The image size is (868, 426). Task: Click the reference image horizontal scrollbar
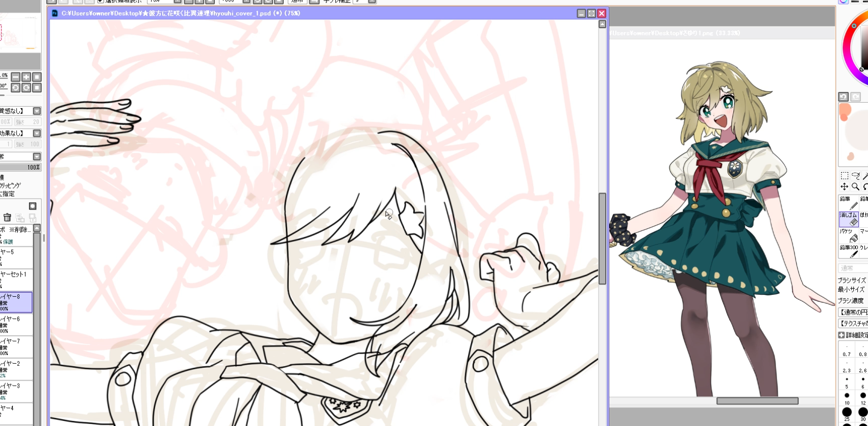(757, 401)
